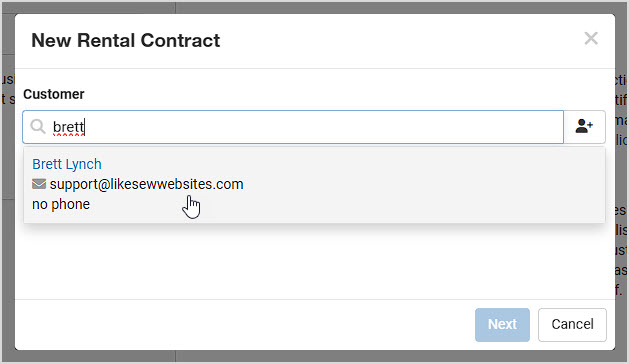Click the 'no phone' line in suggestion
The image size is (629, 364).
pos(61,204)
